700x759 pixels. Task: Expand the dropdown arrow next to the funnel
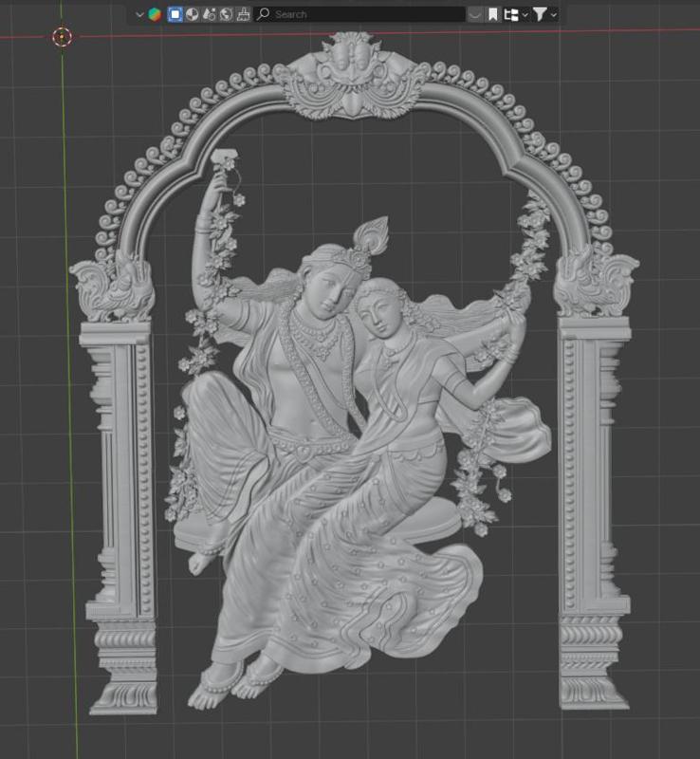554,15
